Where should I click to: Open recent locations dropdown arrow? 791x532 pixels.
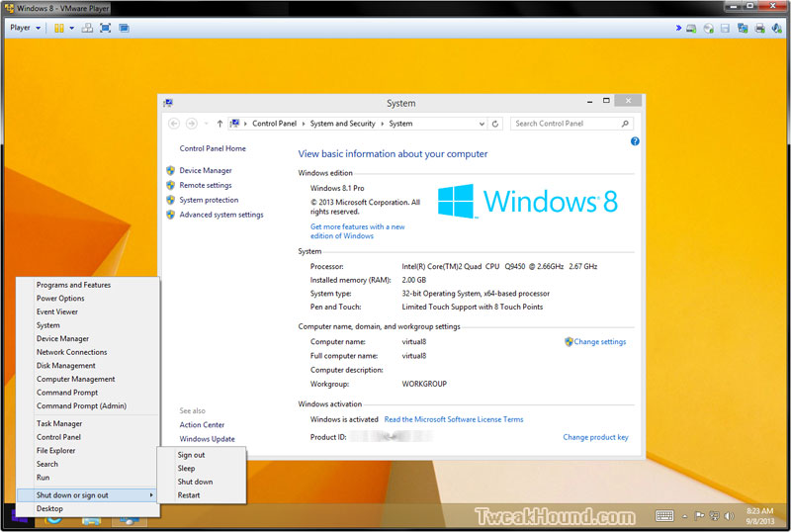point(206,124)
